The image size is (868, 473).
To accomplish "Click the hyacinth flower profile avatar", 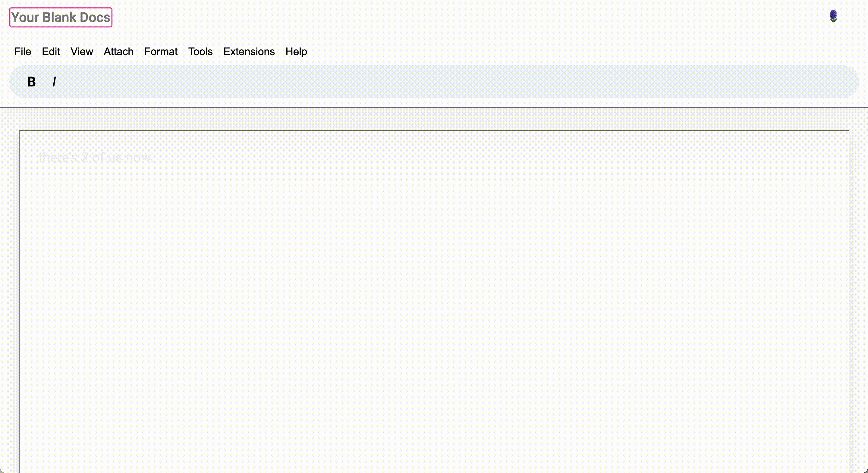I will 833,16.
